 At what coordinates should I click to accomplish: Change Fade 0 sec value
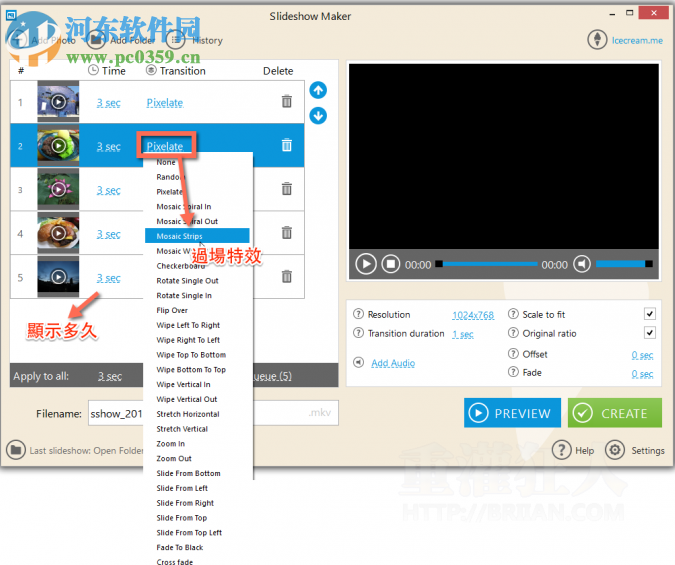642,374
